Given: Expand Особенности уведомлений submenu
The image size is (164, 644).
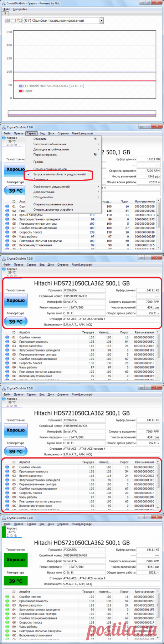Looking at the screenshot, I should click(x=52, y=186).
